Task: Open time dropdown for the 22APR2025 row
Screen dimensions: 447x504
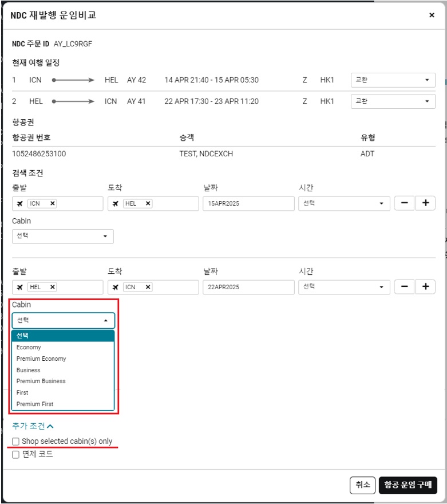Action: (344, 287)
